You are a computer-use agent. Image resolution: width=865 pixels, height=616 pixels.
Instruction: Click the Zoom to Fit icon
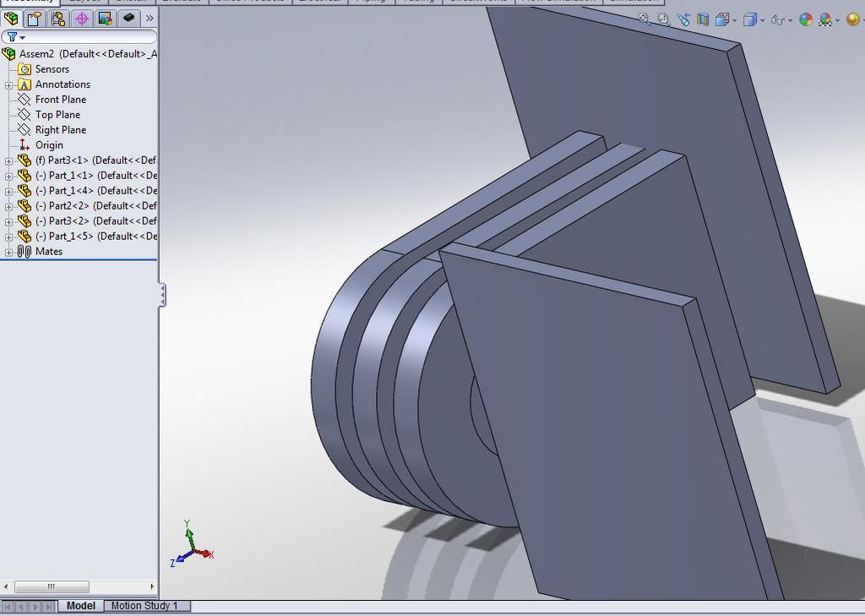(644, 19)
